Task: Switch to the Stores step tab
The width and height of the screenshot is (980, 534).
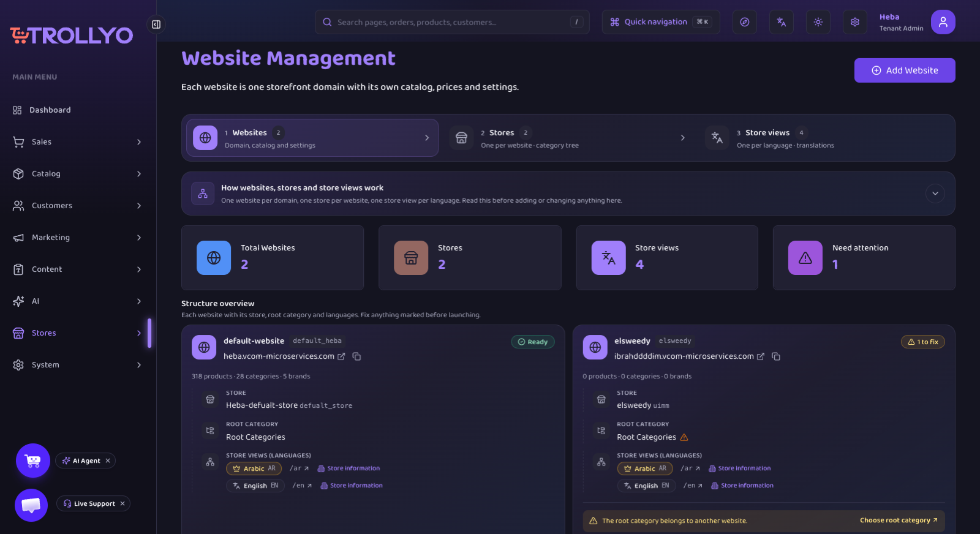Action: pos(568,138)
